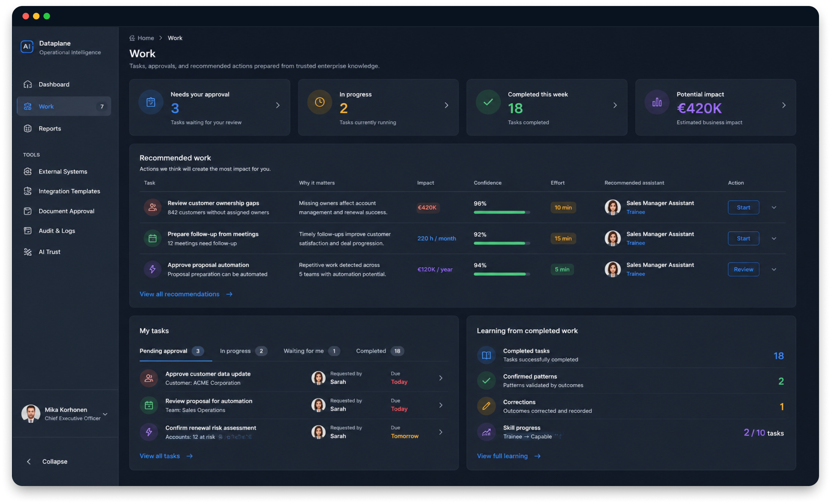Expand the Review customer ownership gaps row chevron
Screen dimensions: 831x504
click(x=774, y=207)
